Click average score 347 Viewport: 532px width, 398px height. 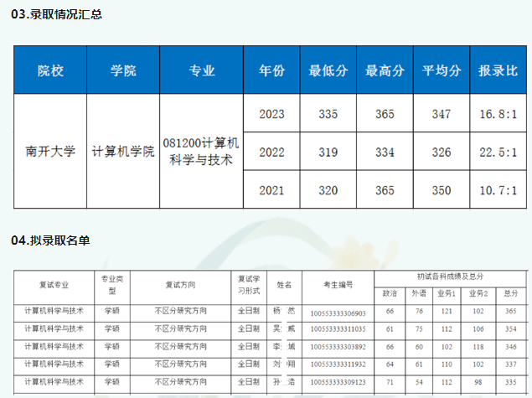(442, 114)
